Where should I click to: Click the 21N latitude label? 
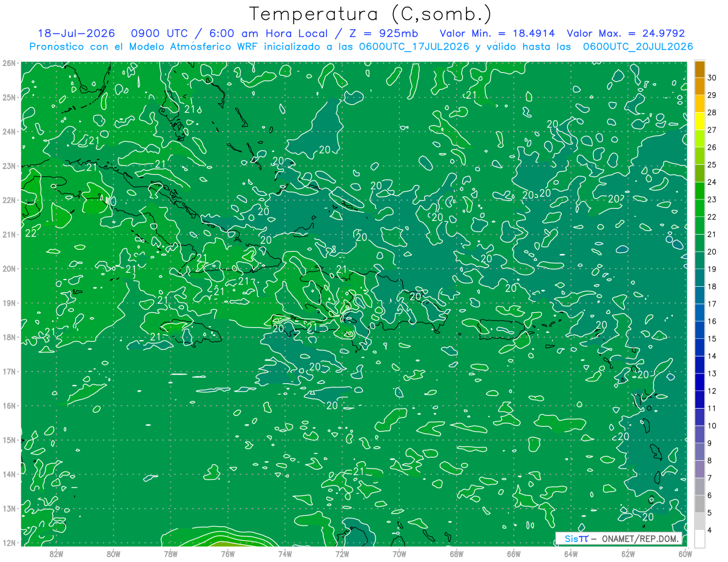pos(8,234)
